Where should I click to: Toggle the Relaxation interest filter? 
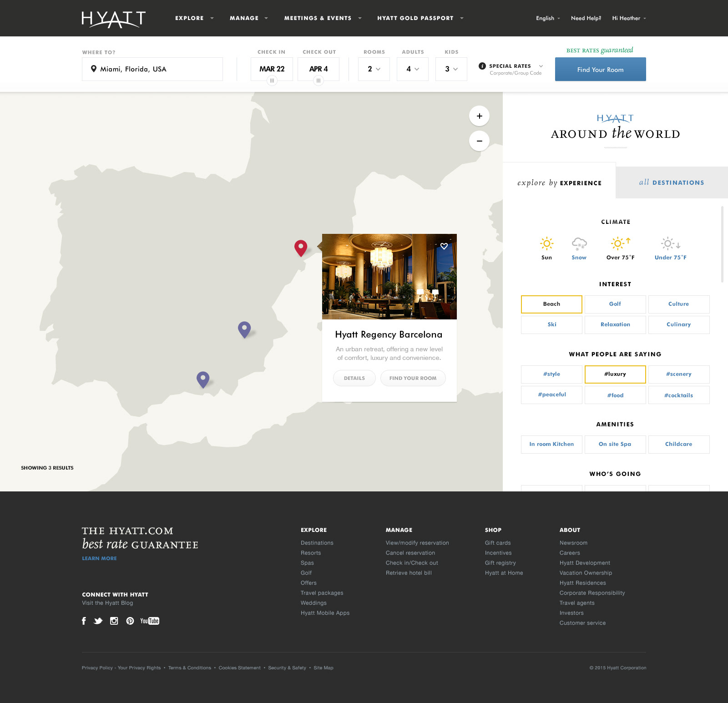(615, 324)
